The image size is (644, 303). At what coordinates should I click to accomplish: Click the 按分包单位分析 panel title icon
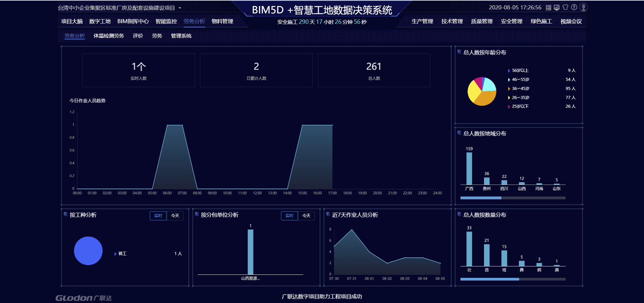click(x=197, y=214)
